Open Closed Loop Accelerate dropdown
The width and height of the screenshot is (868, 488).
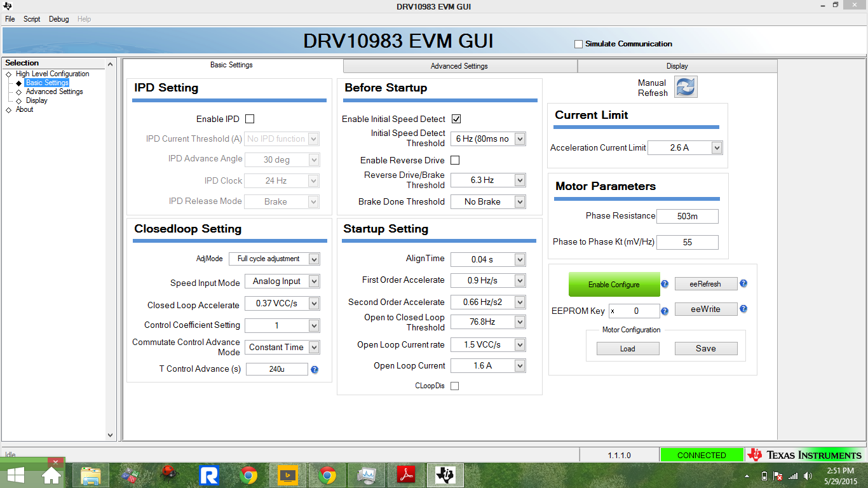314,304
